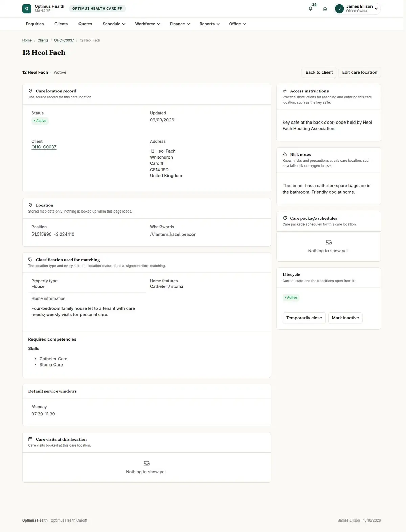
Task: Click the home icon in header
Action: click(x=325, y=9)
